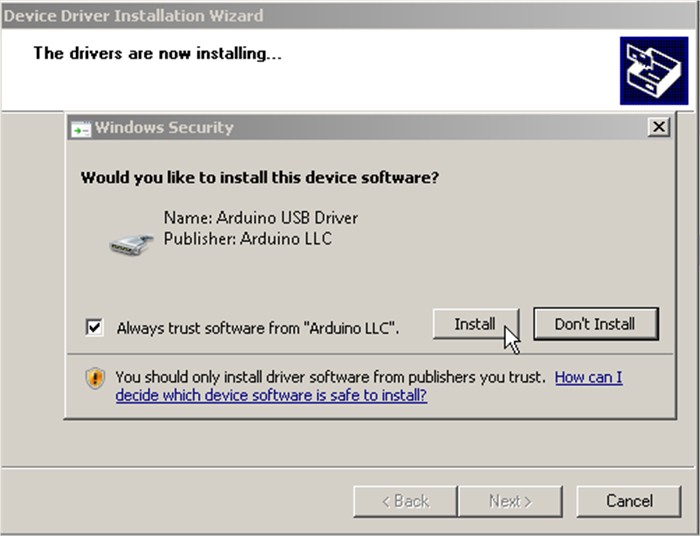Close the Windows Security dialog
Image resolution: width=700 pixels, height=536 pixels.
[658, 127]
